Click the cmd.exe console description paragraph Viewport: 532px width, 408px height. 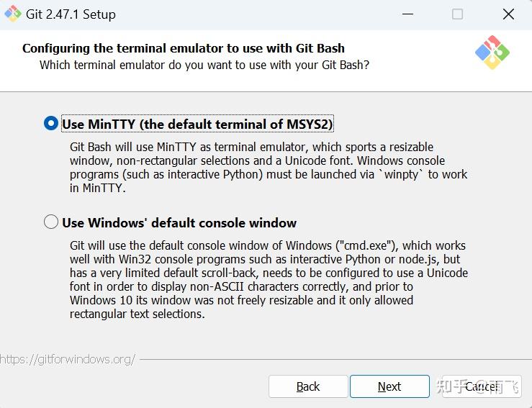(268, 280)
